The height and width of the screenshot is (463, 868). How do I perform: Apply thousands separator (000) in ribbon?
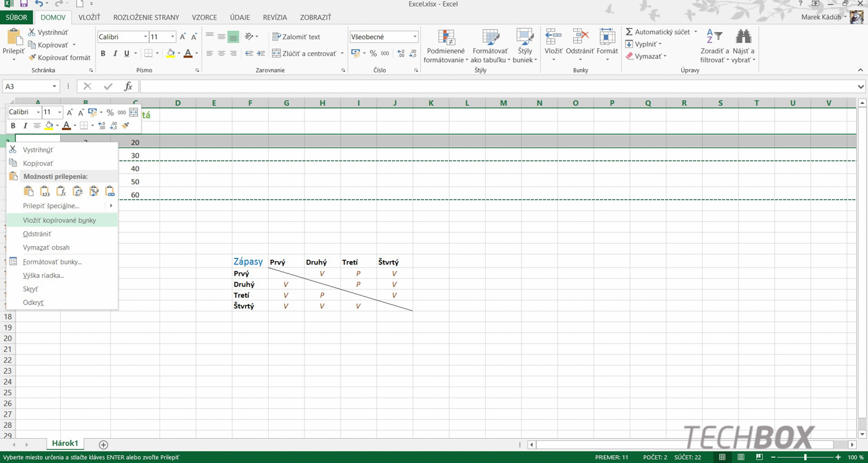[385, 54]
